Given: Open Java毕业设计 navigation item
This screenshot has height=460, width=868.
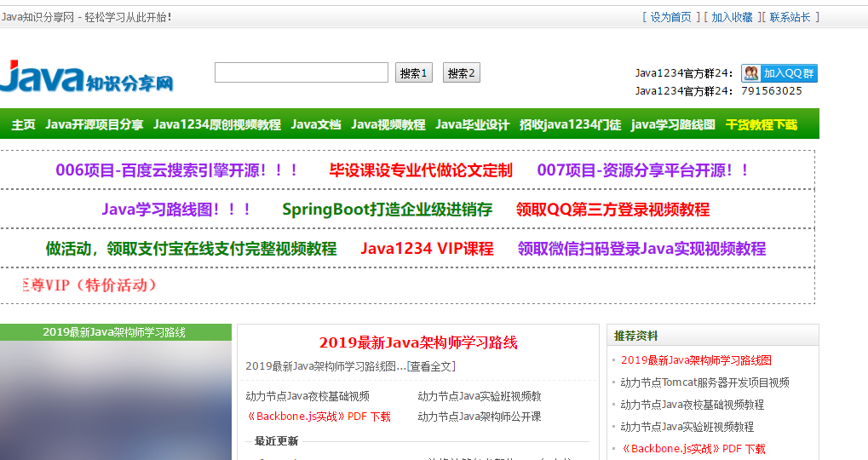Looking at the screenshot, I should coord(472,124).
